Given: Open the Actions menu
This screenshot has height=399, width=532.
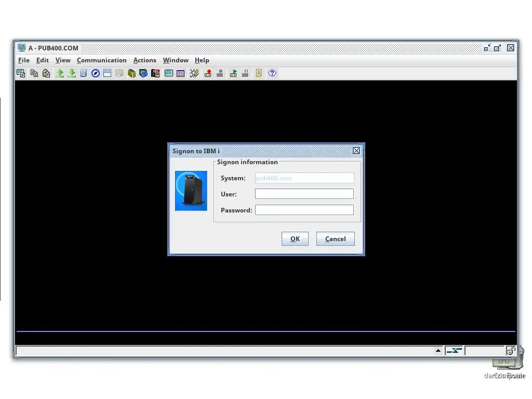Looking at the screenshot, I should [144, 60].
